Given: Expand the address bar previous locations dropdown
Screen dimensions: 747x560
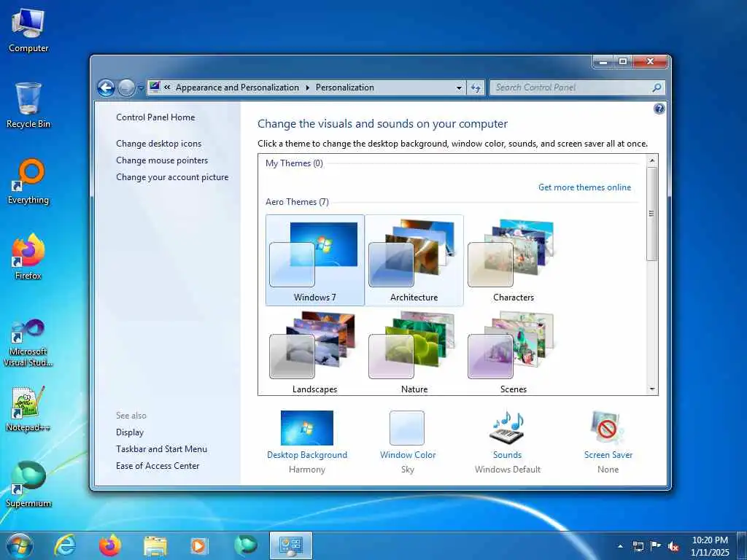Looking at the screenshot, I should 459,87.
